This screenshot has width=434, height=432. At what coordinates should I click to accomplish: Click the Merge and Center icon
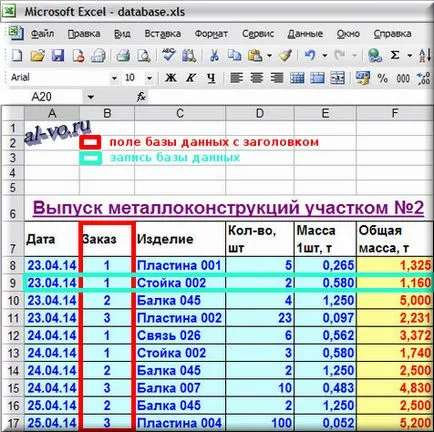pyautogui.click(x=337, y=78)
